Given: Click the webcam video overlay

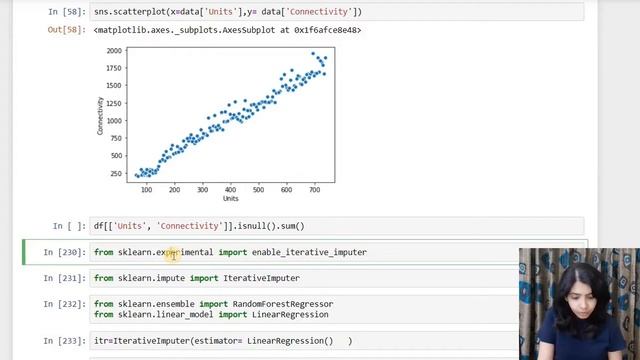Looking at the screenshot, I should tap(579, 304).
